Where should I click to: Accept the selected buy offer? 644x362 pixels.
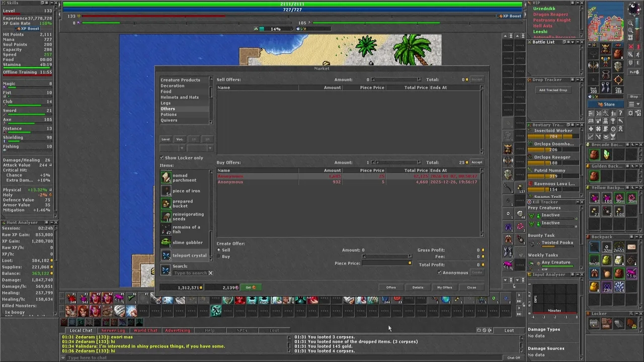(x=476, y=162)
